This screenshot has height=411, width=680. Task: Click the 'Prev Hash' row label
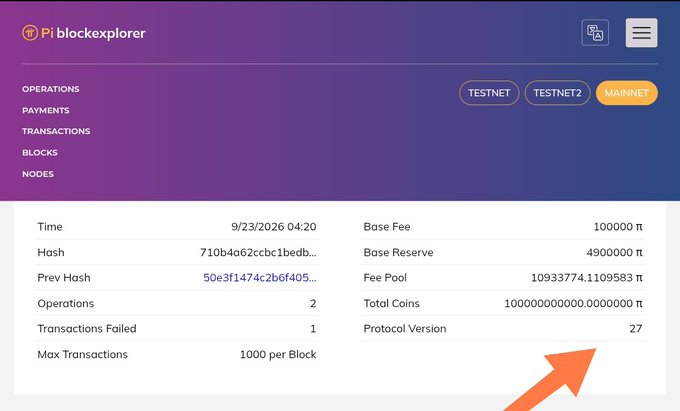click(64, 277)
